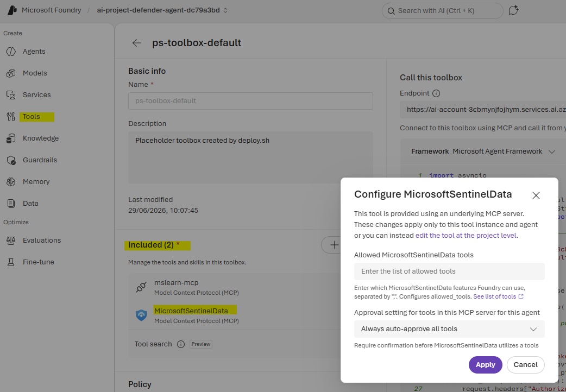Open the AI chat sparkle icon

point(513,10)
